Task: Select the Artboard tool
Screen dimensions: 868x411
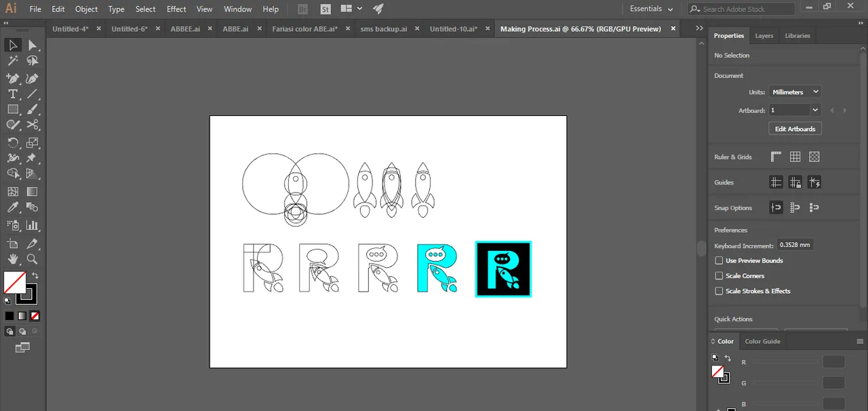Action: [13, 243]
